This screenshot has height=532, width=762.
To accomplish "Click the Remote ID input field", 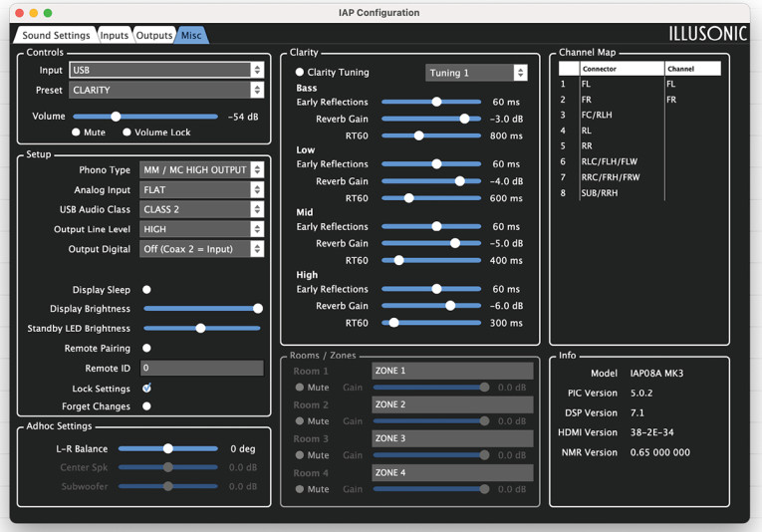I will [201, 369].
